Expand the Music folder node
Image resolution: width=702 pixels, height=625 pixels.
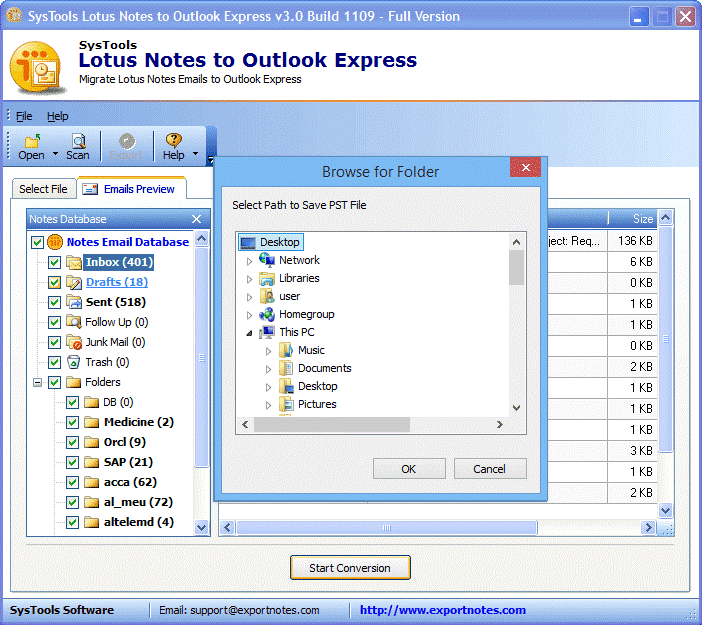pos(268,351)
